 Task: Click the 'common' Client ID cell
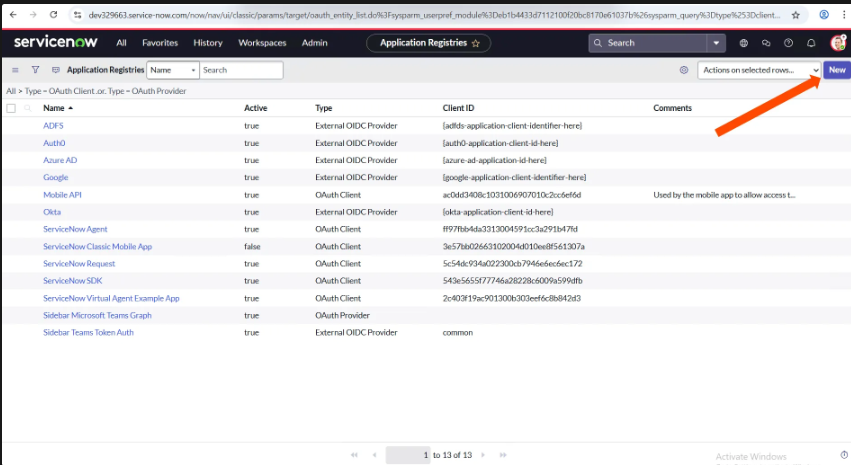coord(458,332)
